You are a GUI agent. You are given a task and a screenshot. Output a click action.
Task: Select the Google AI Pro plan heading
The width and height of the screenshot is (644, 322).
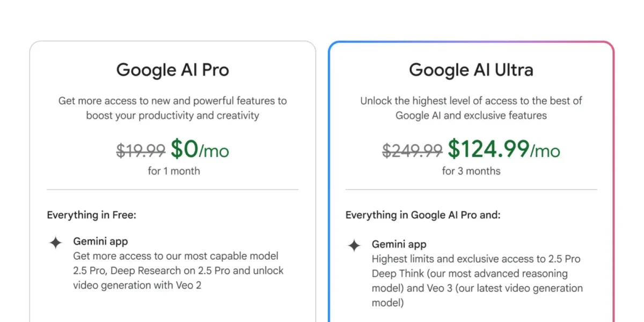click(x=173, y=70)
